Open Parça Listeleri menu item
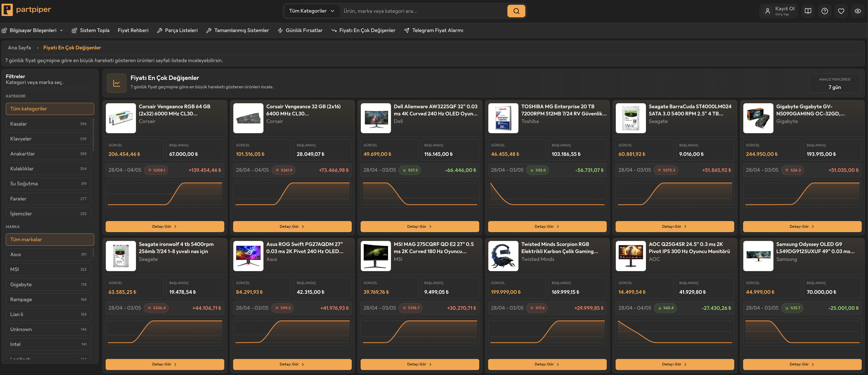This screenshot has width=868, height=375. click(177, 30)
